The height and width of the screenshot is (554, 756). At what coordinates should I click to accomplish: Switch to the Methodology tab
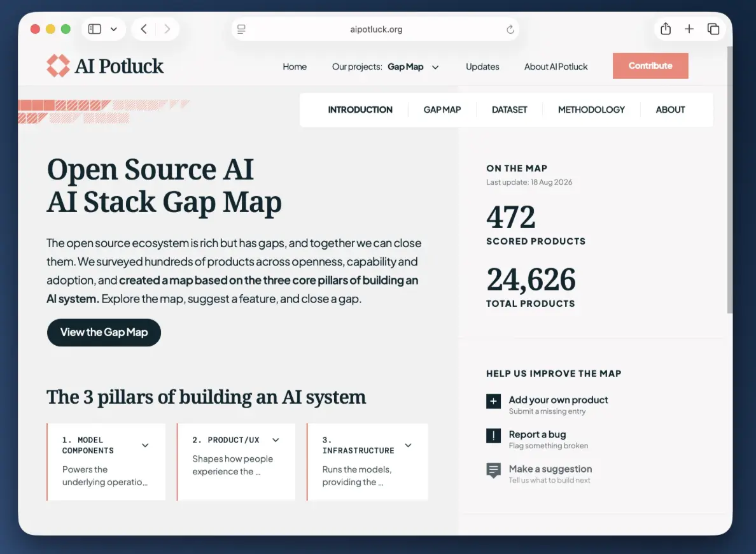[x=591, y=110]
